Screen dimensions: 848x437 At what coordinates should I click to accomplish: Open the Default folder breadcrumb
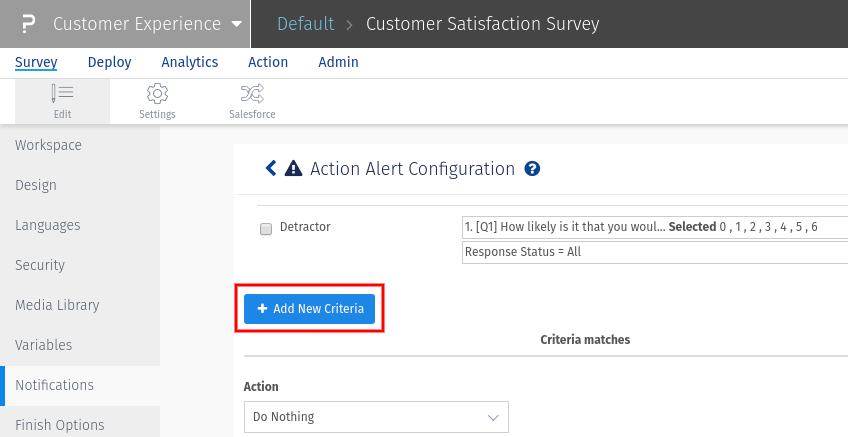(306, 24)
